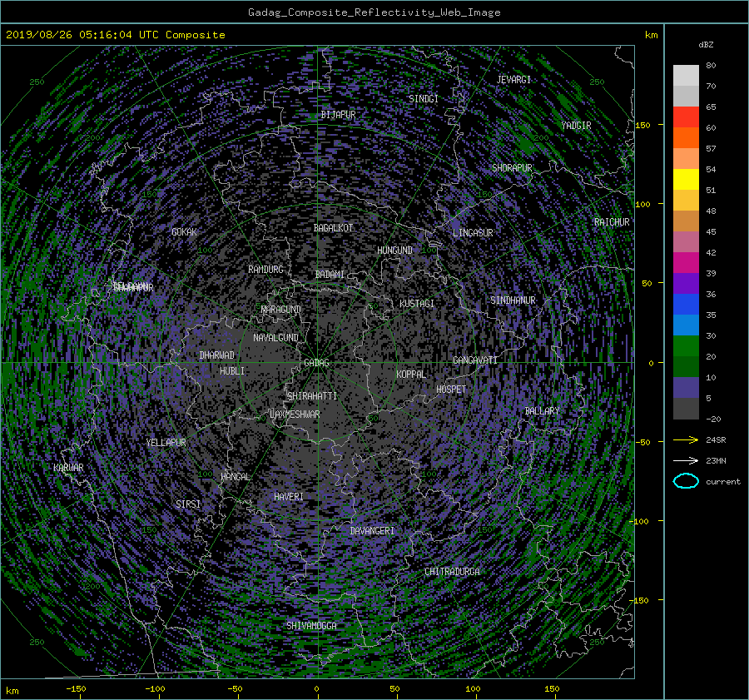Click the CHITRADURGA city label
The width and height of the screenshot is (749, 700).
pyautogui.click(x=452, y=572)
